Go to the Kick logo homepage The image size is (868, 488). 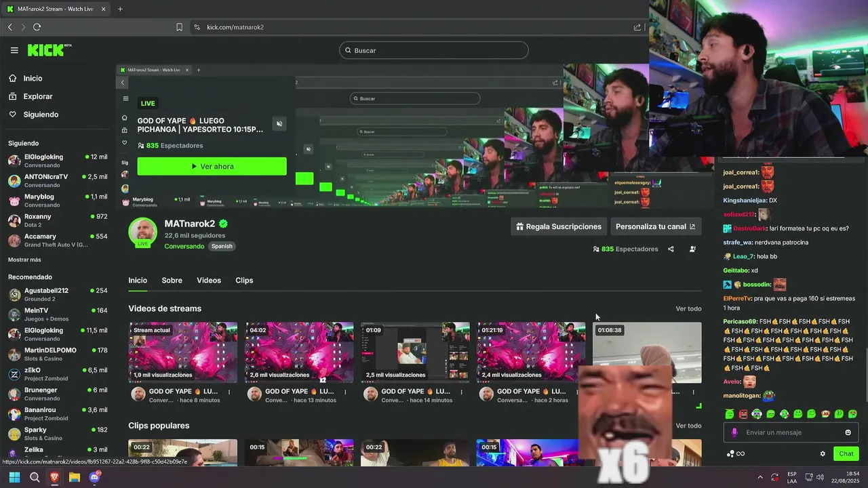49,50
